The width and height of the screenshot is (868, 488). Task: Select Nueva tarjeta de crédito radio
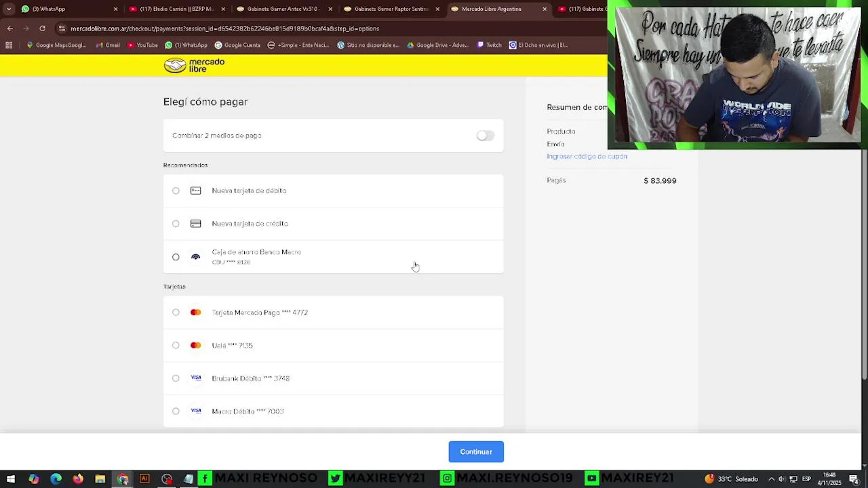176,224
